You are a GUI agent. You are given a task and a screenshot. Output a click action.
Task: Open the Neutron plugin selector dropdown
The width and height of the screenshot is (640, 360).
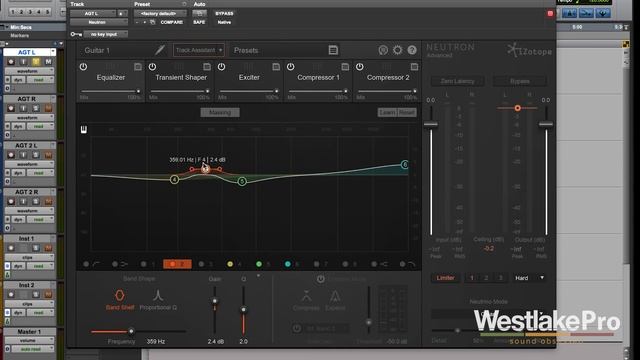[99, 22]
